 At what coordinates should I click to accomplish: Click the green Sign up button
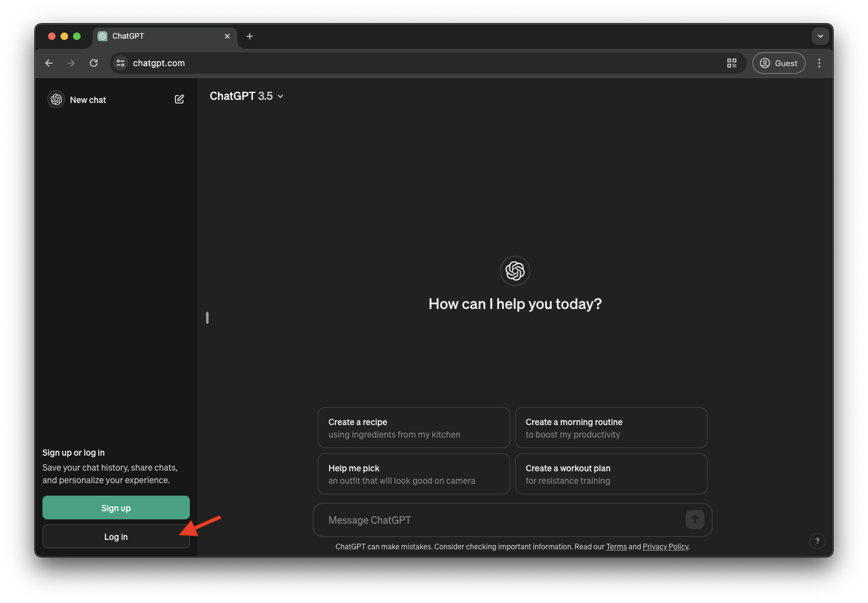[116, 507]
